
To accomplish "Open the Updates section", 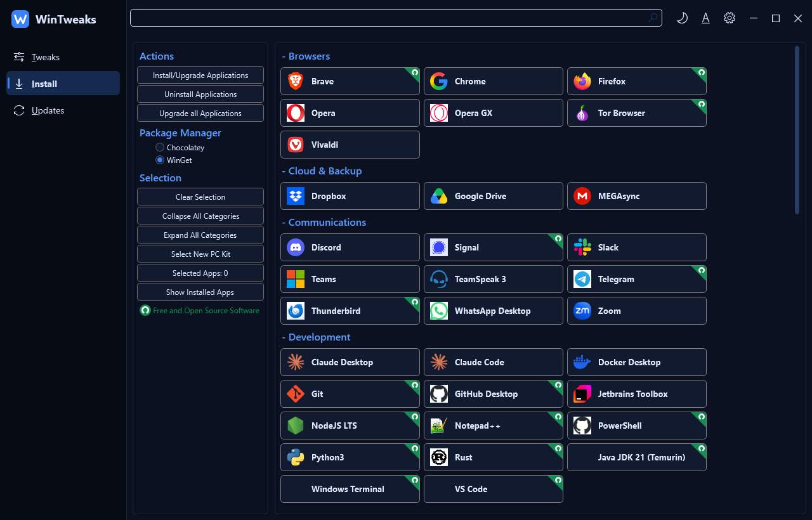I will click(x=63, y=110).
